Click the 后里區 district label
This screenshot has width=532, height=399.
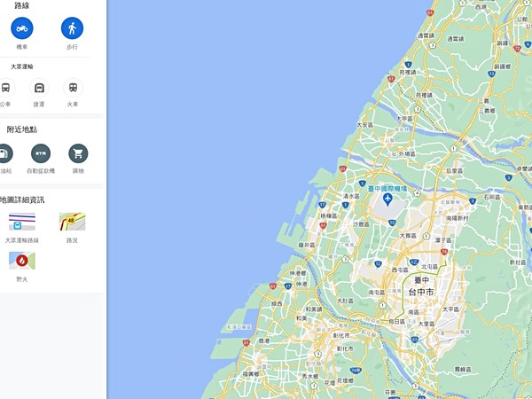[x=455, y=170]
